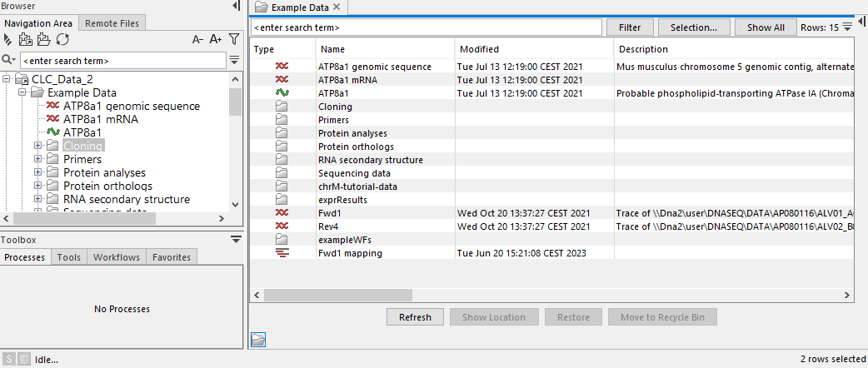
Task: Click the recycle bin icon in the status bar
Action: (24, 359)
